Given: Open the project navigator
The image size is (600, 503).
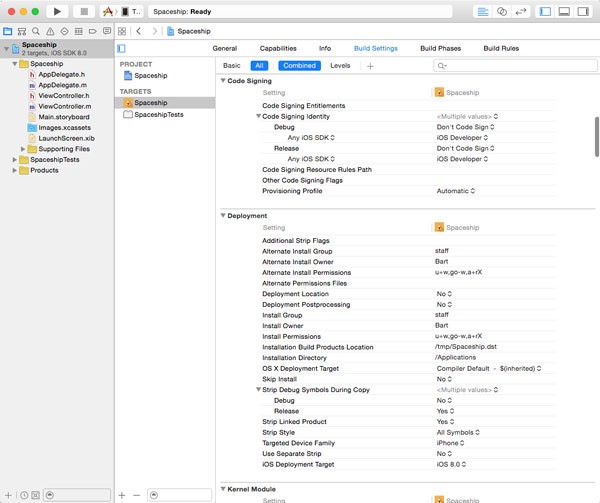Looking at the screenshot, I should 8,31.
